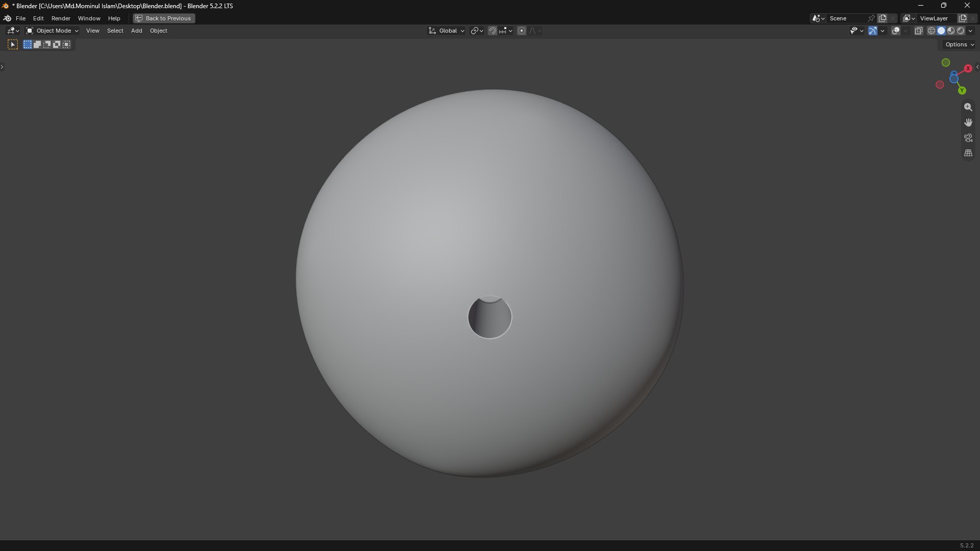Switch to Wireframe viewport shading
980x551 pixels.
pos(932,31)
